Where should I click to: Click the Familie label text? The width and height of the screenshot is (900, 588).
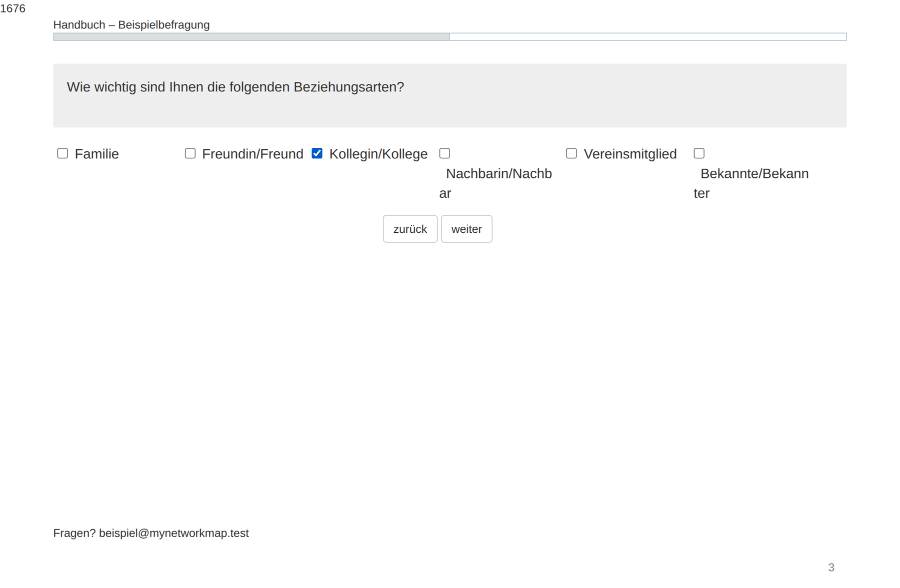(97, 154)
